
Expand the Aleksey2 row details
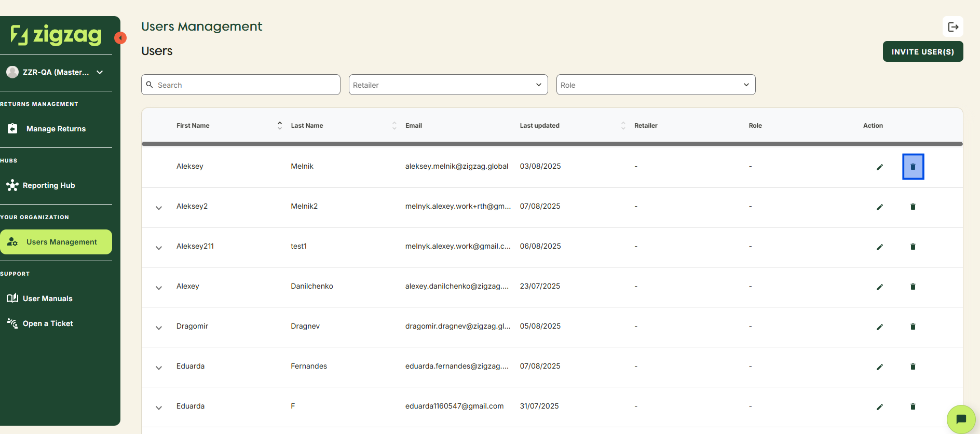pos(159,208)
